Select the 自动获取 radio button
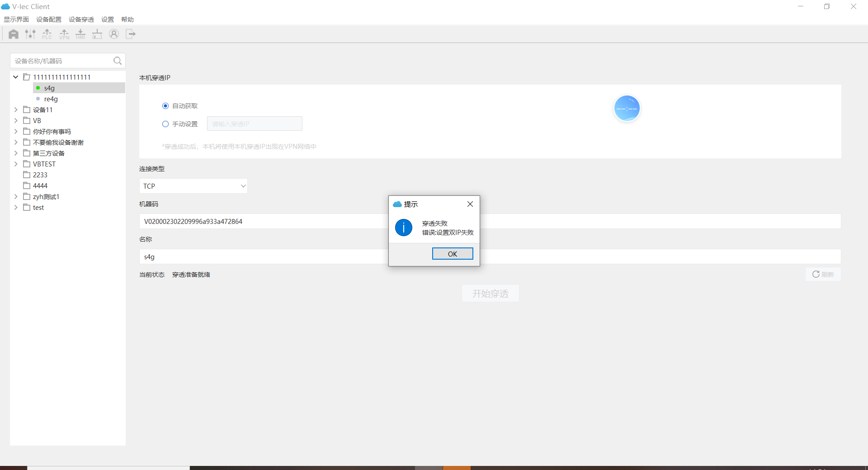Image resolution: width=868 pixels, height=470 pixels. 165,106
